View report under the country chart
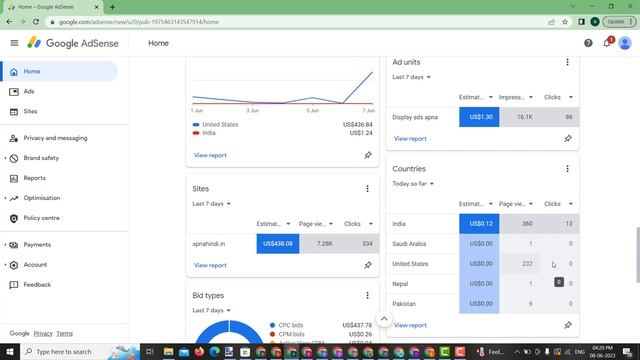 (210, 155)
